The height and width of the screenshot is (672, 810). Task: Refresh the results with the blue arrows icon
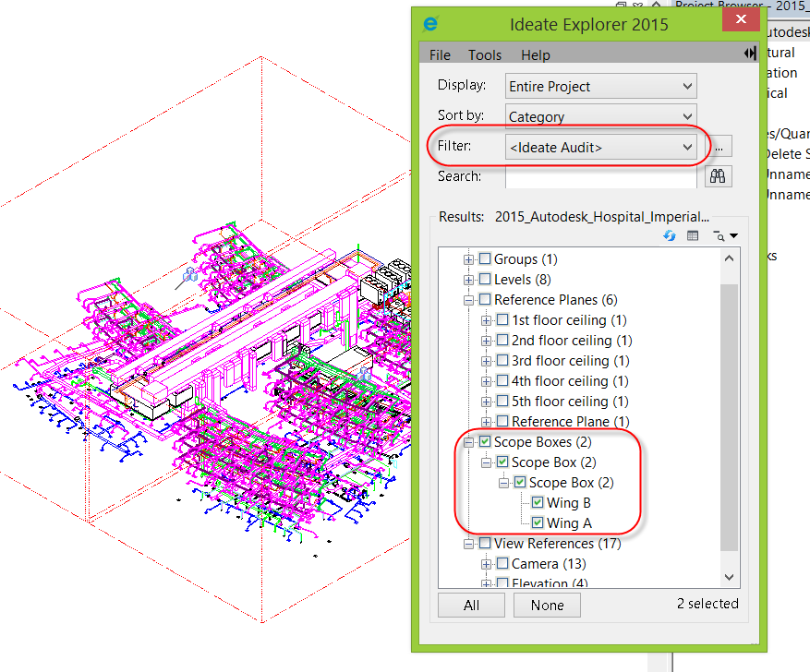(x=670, y=236)
